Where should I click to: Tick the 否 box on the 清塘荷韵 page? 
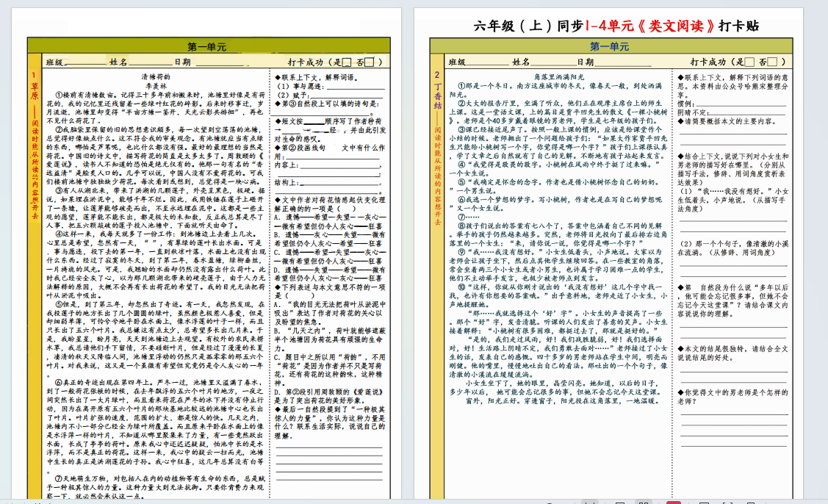click(370, 62)
